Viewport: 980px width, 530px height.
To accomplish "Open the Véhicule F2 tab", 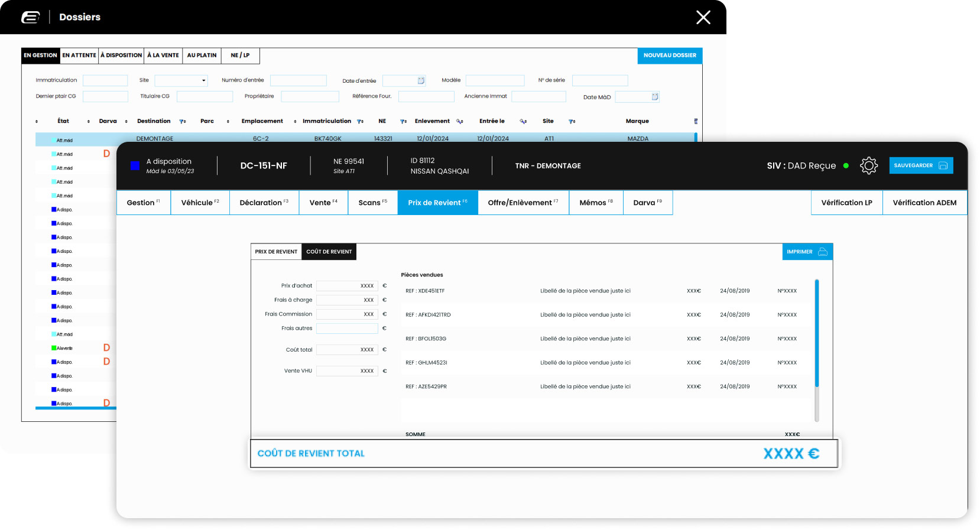I will point(200,203).
